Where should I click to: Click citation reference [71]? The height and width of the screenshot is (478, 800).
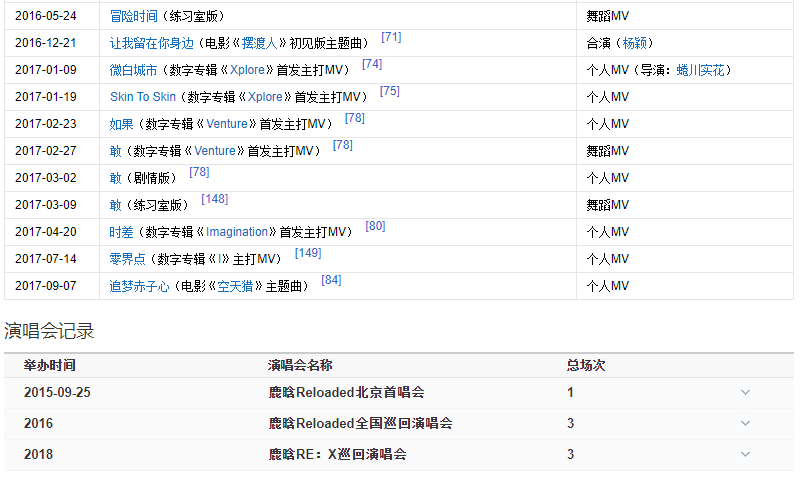391,38
